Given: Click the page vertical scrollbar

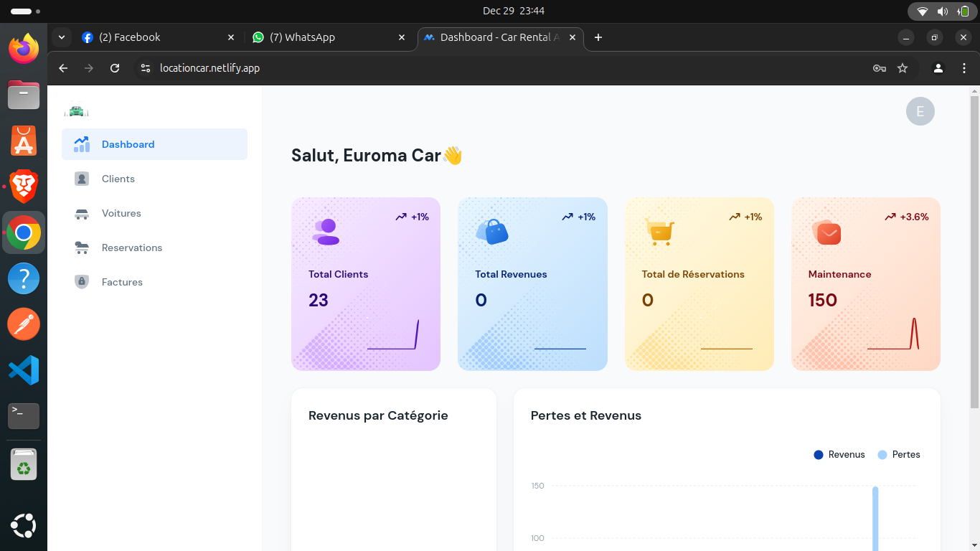Looking at the screenshot, I should point(974,251).
